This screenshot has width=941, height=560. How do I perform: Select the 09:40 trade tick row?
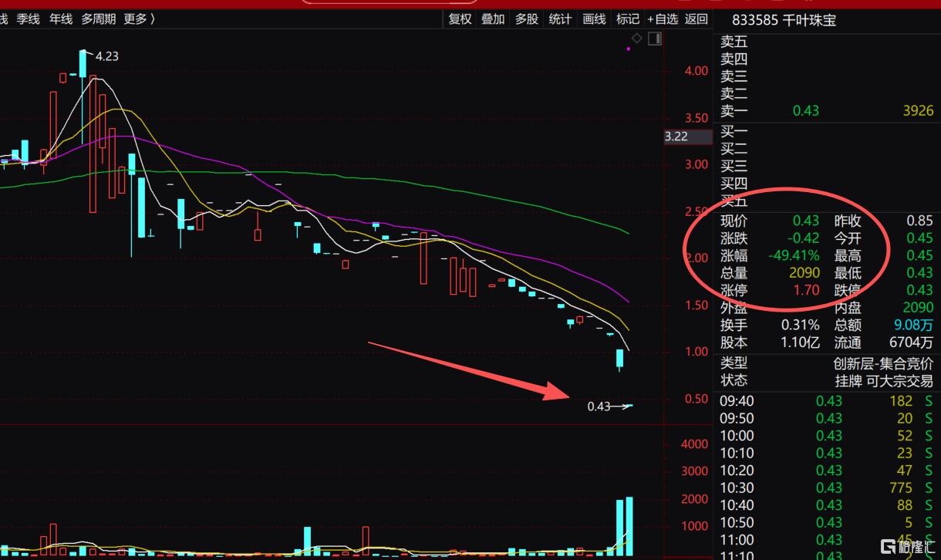point(827,400)
